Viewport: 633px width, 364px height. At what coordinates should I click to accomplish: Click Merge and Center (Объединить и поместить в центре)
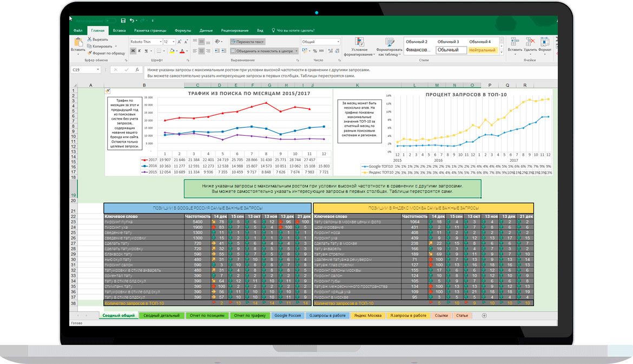point(264,51)
